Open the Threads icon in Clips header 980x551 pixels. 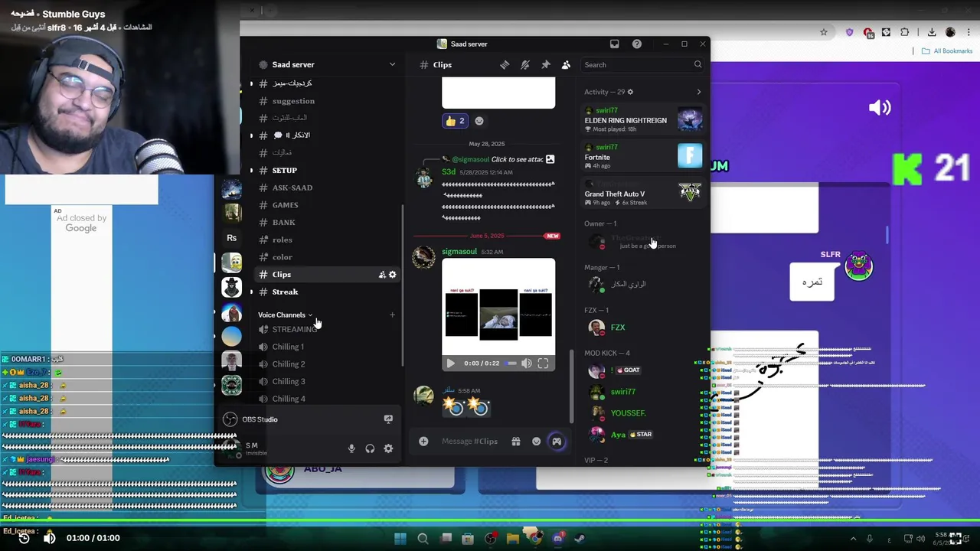[x=505, y=65]
